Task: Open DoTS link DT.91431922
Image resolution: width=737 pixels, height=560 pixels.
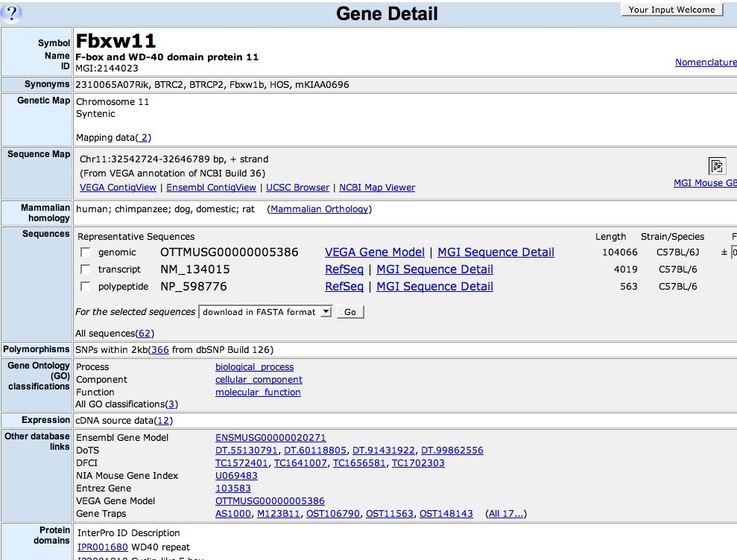Action: pyautogui.click(x=384, y=450)
